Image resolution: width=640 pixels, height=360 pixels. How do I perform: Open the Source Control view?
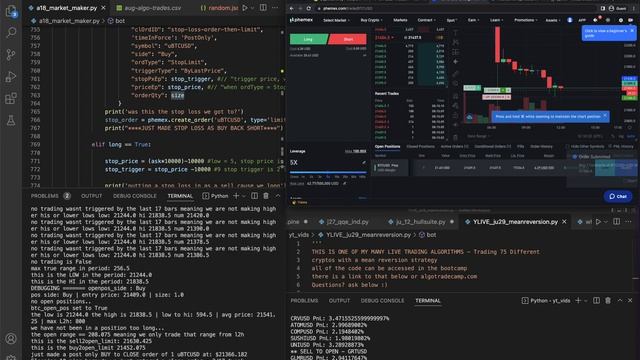coord(11,55)
